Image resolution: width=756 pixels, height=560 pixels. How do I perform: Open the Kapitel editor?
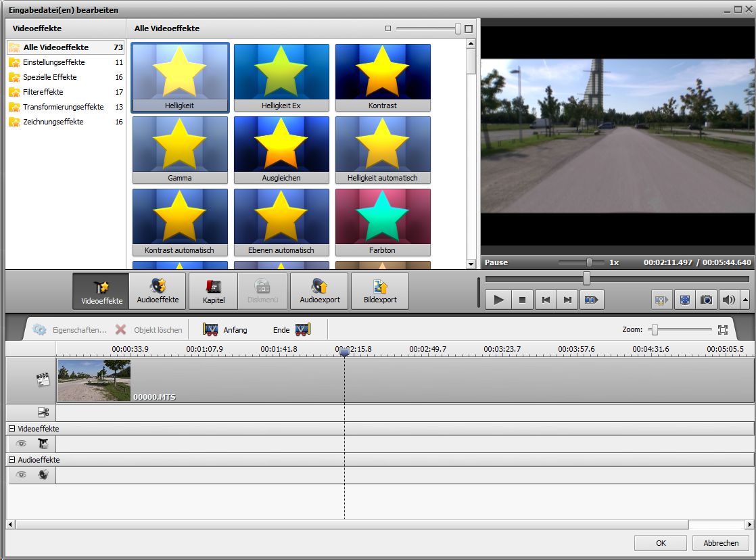tap(213, 291)
